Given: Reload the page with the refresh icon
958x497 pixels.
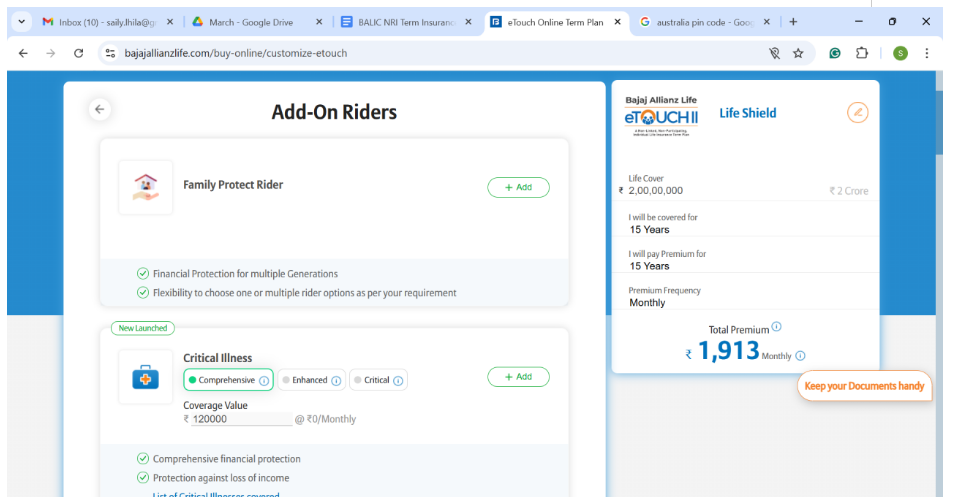Looking at the screenshot, I should pyautogui.click(x=78, y=53).
